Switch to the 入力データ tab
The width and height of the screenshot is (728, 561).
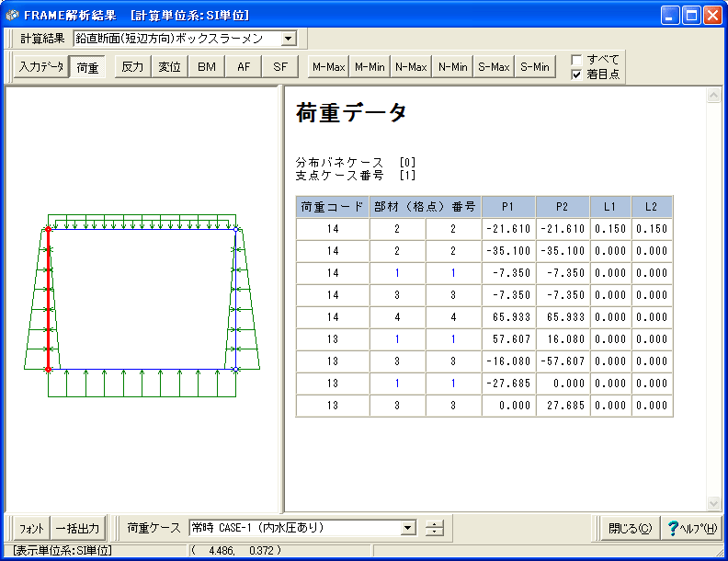pyautogui.click(x=40, y=67)
